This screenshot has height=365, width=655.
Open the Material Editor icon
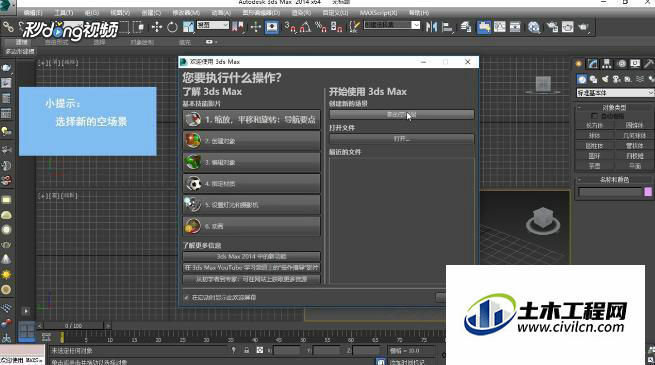[x=533, y=27]
